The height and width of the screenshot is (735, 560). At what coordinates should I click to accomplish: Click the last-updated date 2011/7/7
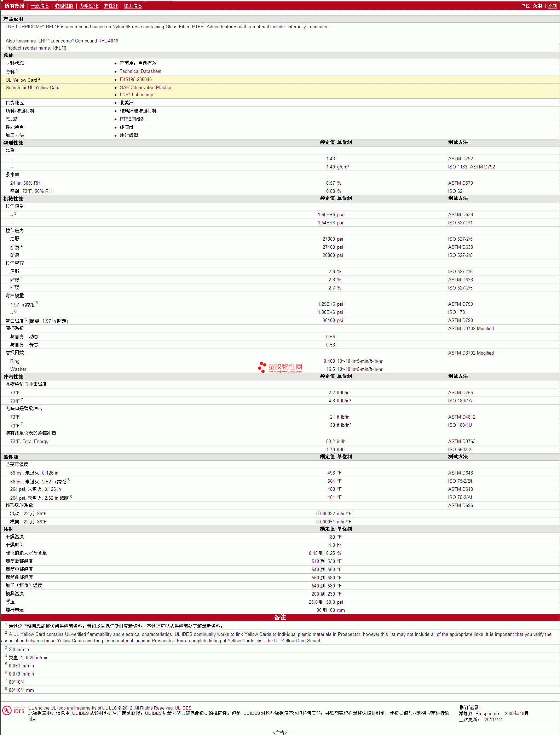point(493,719)
